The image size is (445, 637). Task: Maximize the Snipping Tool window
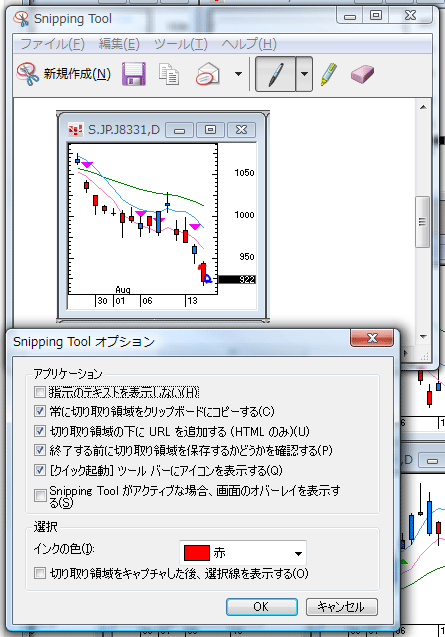pos(376,15)
